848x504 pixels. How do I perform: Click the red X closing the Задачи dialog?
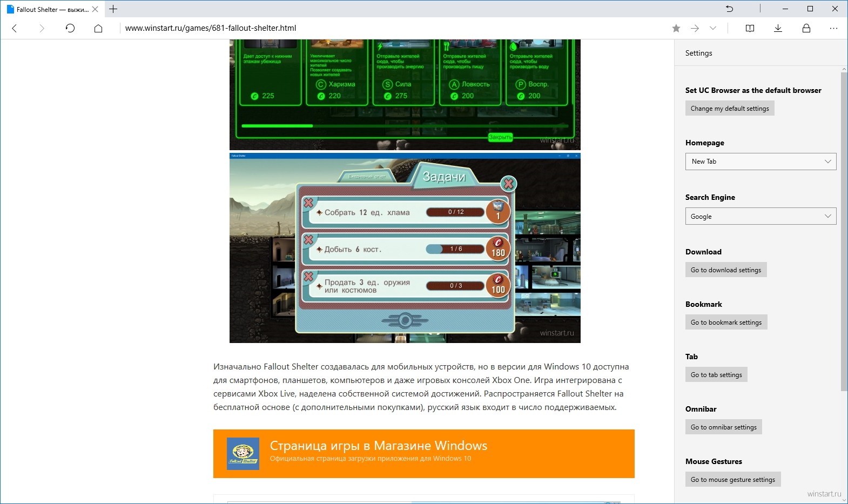click(x=508, y=184)
